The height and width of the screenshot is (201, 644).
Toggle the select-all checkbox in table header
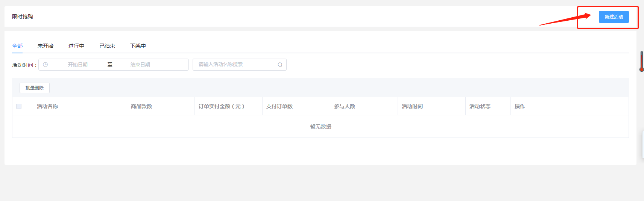(x=19, y=106)
